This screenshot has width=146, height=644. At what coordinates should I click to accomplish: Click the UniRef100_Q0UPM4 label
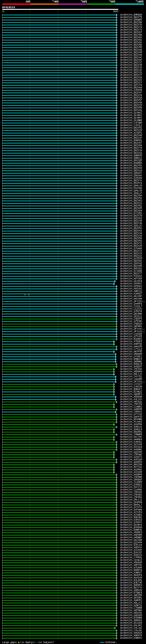[x=131, y=424]
